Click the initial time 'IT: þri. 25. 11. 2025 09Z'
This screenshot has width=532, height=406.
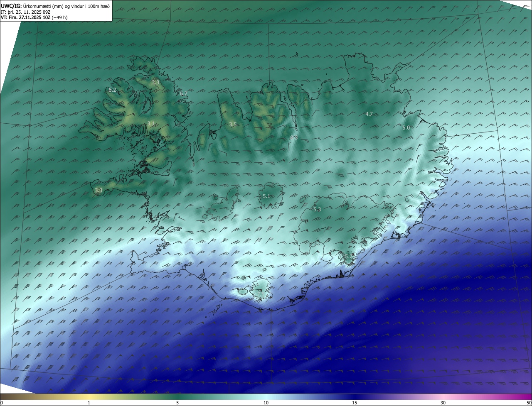(x=26, y=12)
